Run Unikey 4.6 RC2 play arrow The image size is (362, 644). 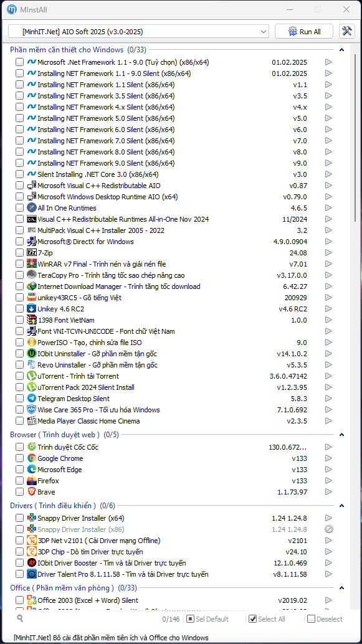point(328,309)
